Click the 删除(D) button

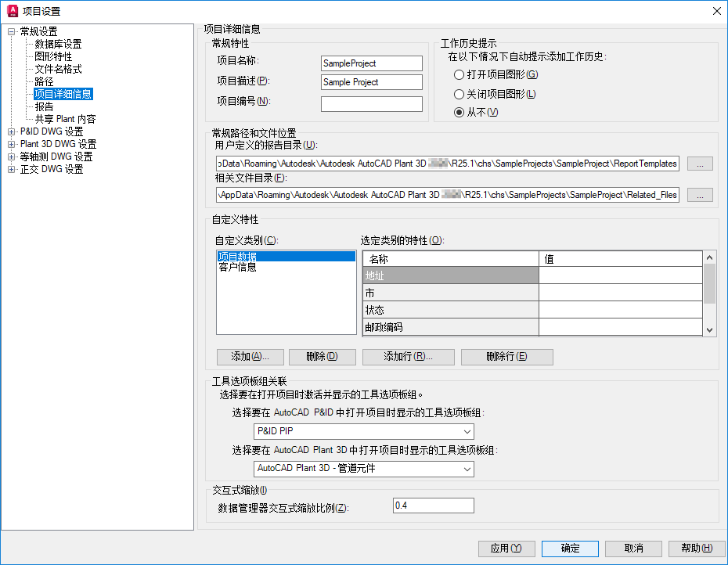pyautogui.click(x=323, y=357)
